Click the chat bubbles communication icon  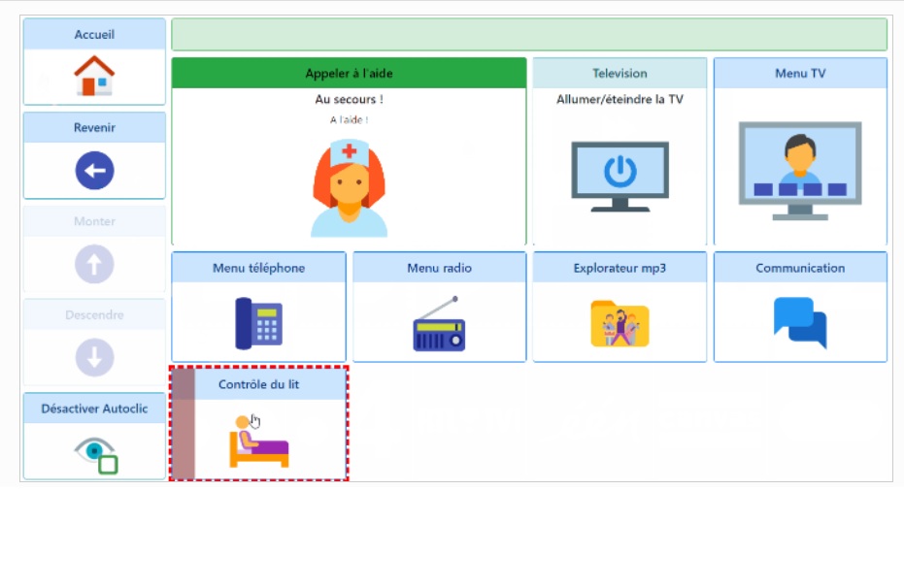(800, 322)
